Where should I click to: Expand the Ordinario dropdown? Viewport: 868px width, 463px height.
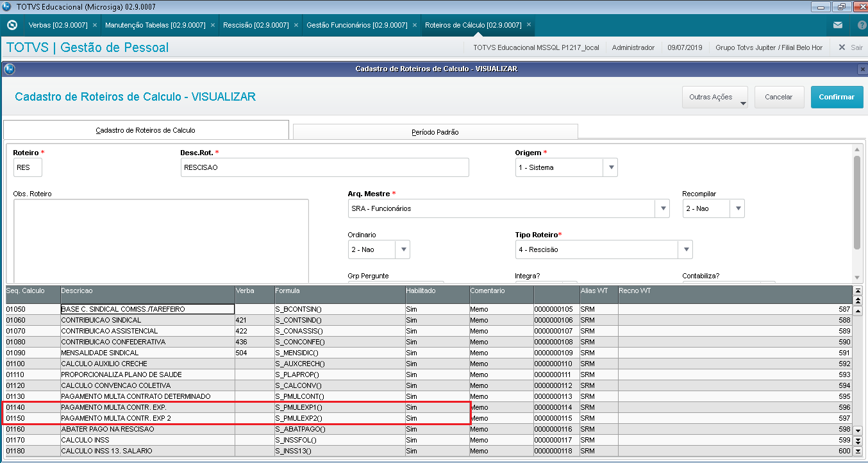(x=403, y=249)
